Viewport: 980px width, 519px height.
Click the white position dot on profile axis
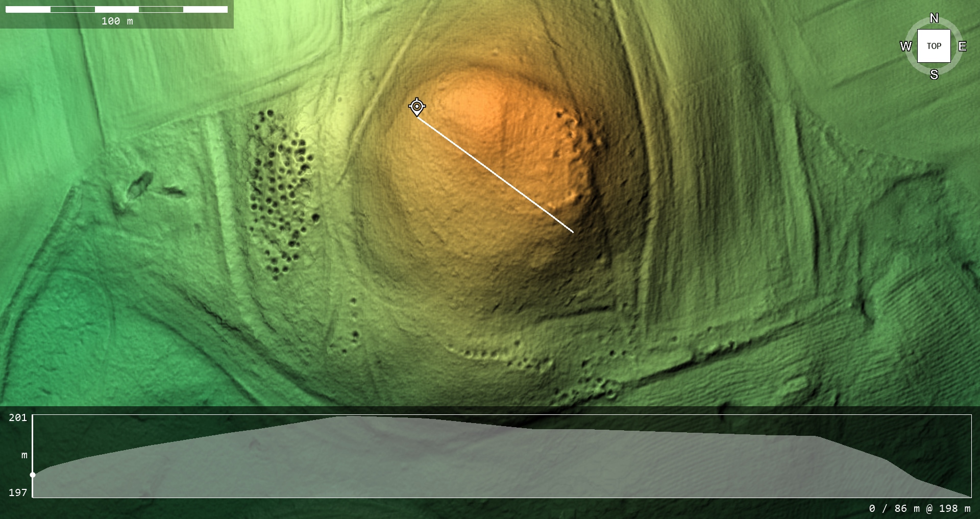point(33,475)
